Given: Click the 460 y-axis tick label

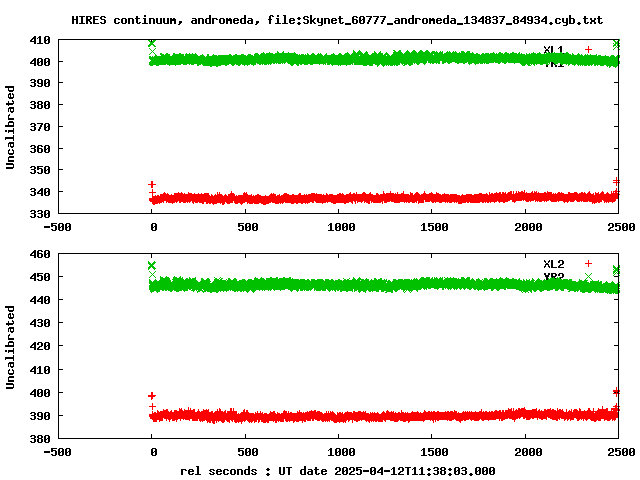Looking at the screenshot, I should click(40, 254).
